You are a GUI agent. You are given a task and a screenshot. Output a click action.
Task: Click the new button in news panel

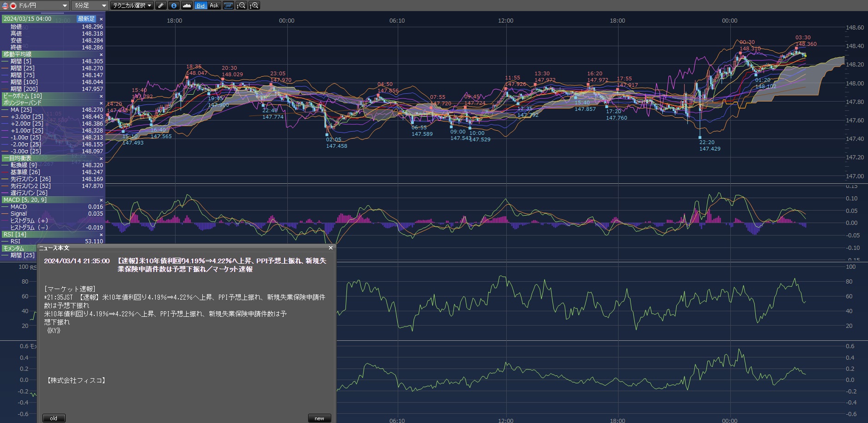point(319,418)
